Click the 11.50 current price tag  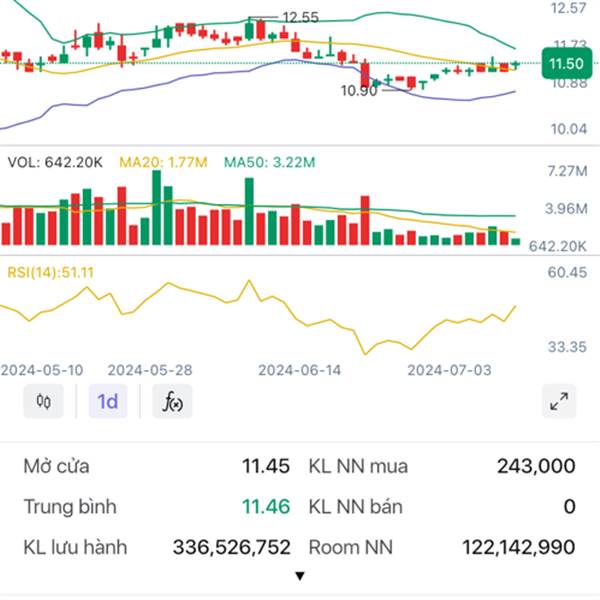[x=566, y=64]
